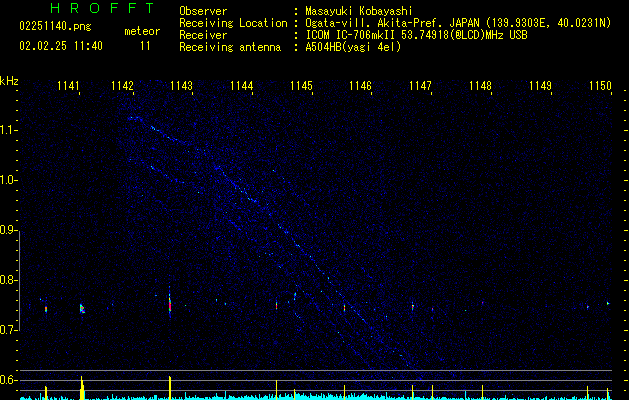
Task: Click the 1.0 kHz frequency label
Action: click(8, 180)
